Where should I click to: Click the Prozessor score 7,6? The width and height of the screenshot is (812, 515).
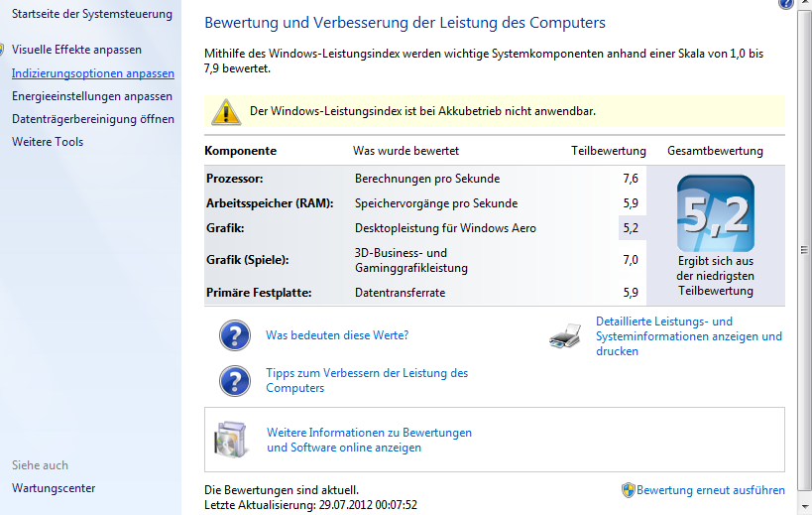coord(631,179)
